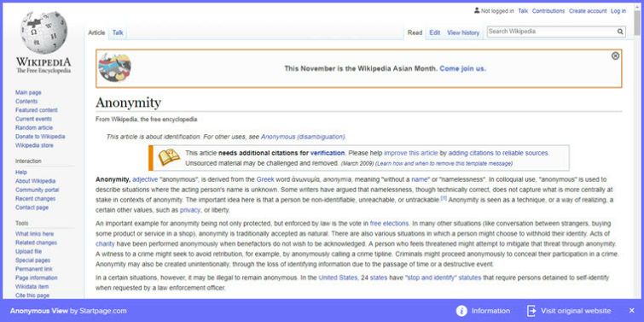Open the Talk tab beside Article
This screenshot has height=322, width=644.
[x=118, y=33]
